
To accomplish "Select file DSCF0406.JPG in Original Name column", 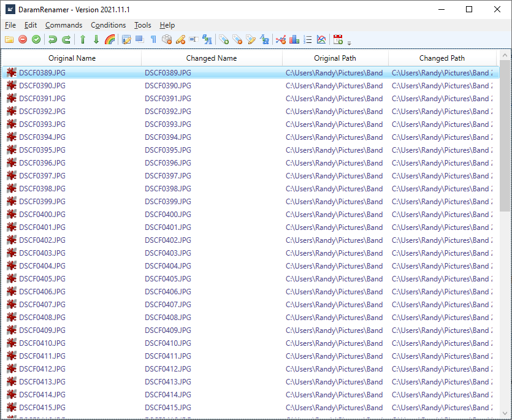I will tap(42, 291).
